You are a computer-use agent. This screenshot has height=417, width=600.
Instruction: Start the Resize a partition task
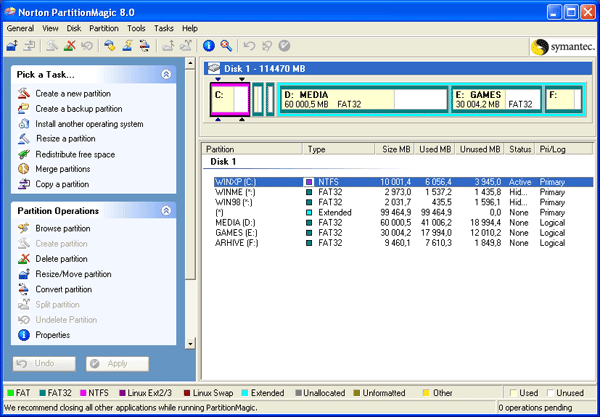point(57,138)
